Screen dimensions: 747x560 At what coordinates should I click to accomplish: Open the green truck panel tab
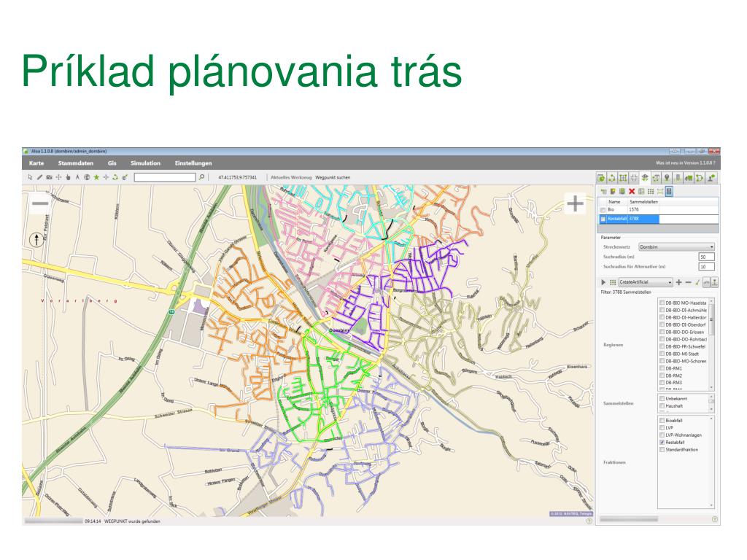tap(689, 178)
